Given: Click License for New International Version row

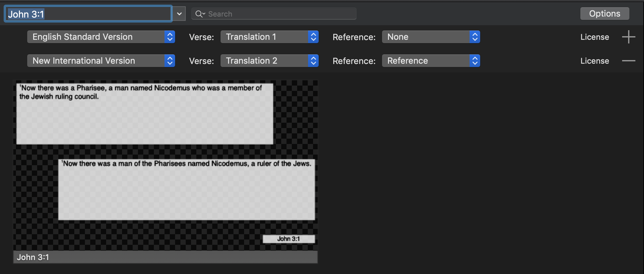Looking at the screenshot, I should pyautogui.click(x=595, y=61).
